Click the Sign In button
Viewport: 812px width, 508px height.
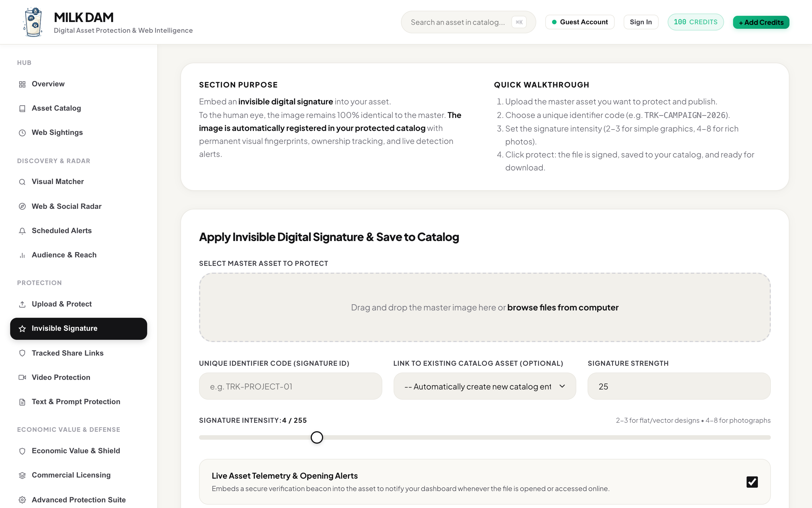coord(641,22)
